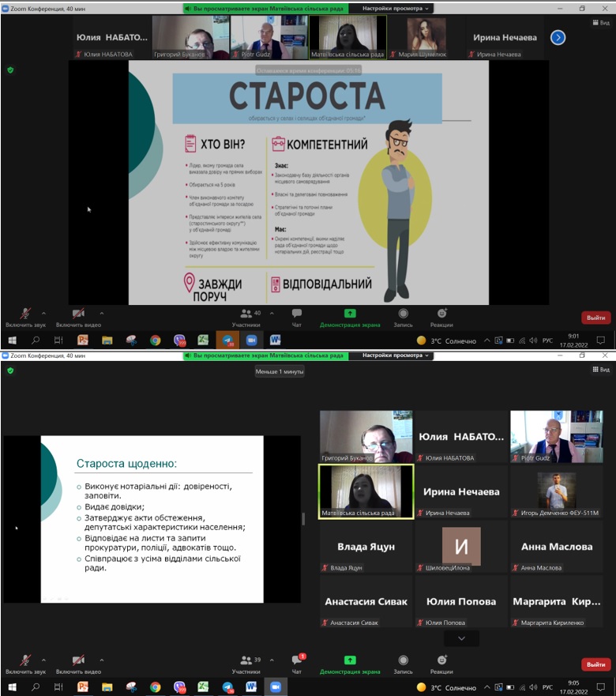Screen dimensions: 616x696
Task: Open Chat with the red notification badge
Action: pos(297,660)
